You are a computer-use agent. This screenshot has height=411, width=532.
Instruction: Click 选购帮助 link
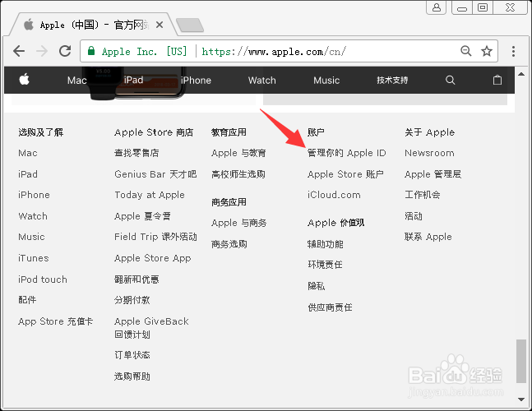coord(132,376)
